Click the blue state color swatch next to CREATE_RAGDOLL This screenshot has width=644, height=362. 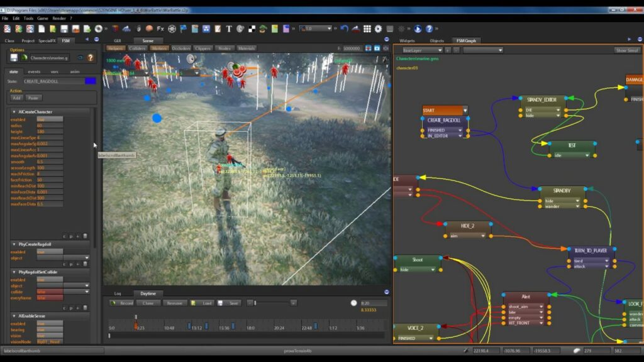[x=91, y=80]
